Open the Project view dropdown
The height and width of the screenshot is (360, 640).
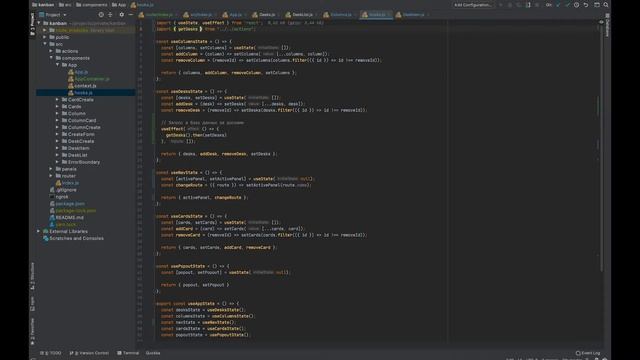(x=53, y=15)
